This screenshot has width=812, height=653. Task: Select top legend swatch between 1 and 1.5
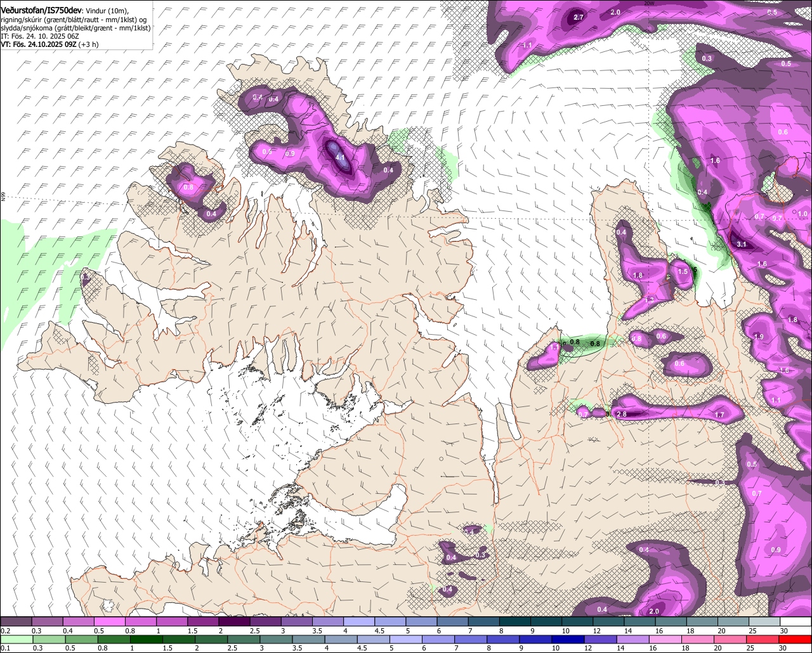171,622
